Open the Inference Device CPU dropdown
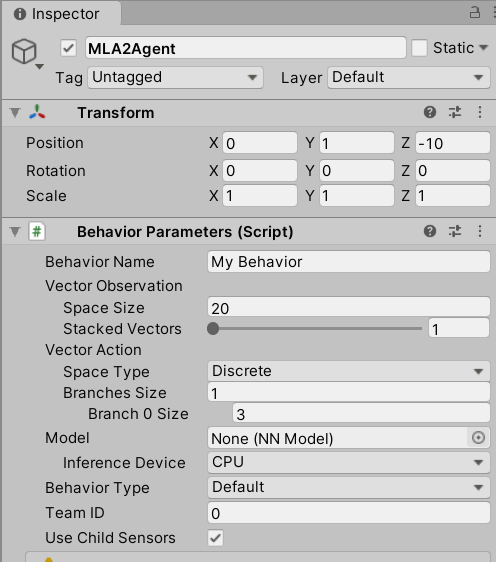This screenshot has width=496, height=562. [349, 462]
